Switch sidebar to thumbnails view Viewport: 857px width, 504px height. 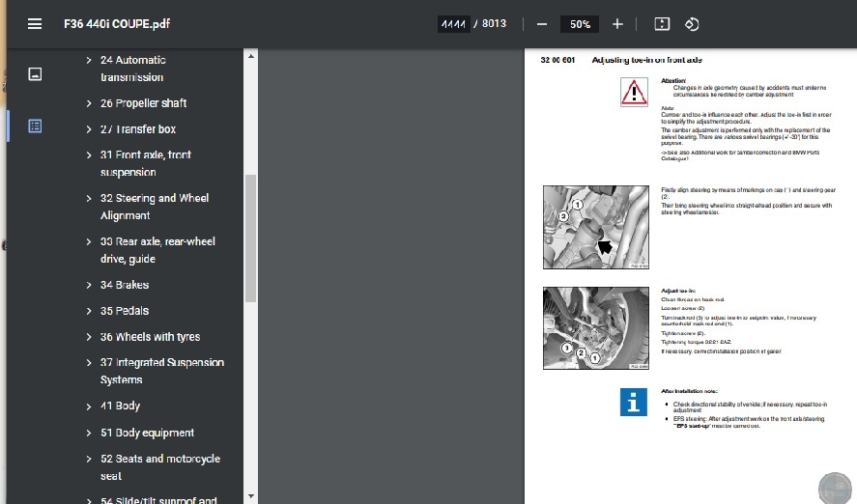pyautogui.click(x=35, y=74)
